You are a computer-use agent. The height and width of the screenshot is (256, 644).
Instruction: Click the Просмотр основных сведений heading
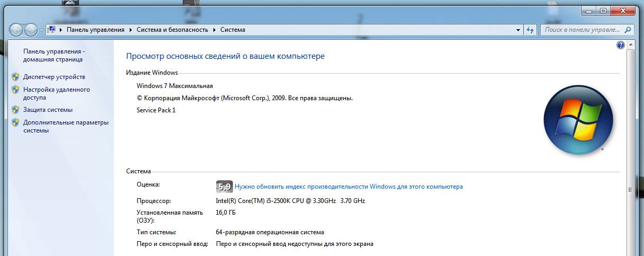pos(225,56)
